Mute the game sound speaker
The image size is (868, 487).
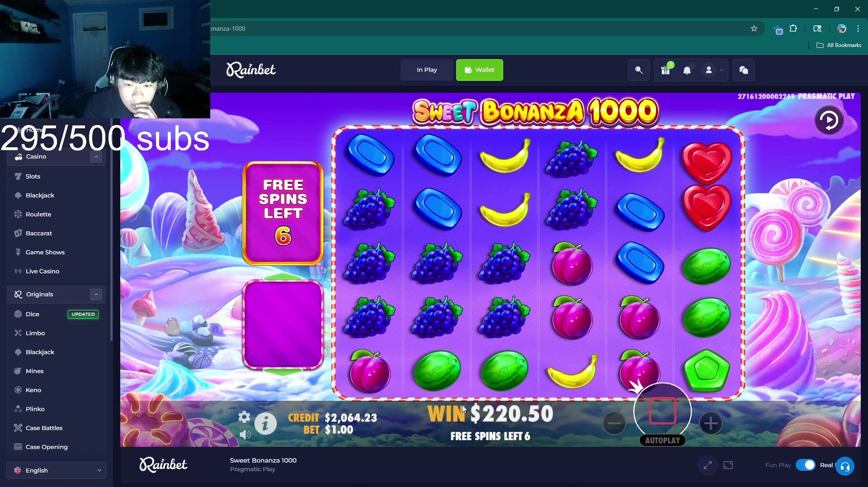pyautogui.click(x=245, y=435)
